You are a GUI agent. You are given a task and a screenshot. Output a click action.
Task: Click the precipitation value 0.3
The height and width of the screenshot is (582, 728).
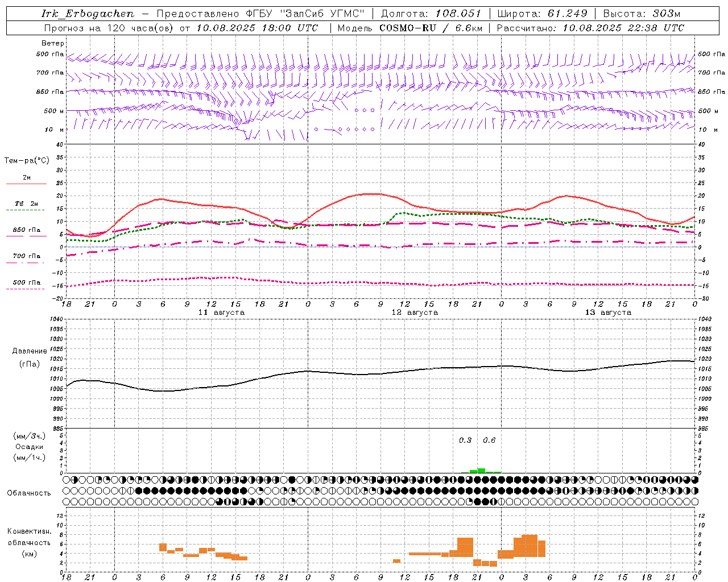pyautogui.click(x=465, y=440)
